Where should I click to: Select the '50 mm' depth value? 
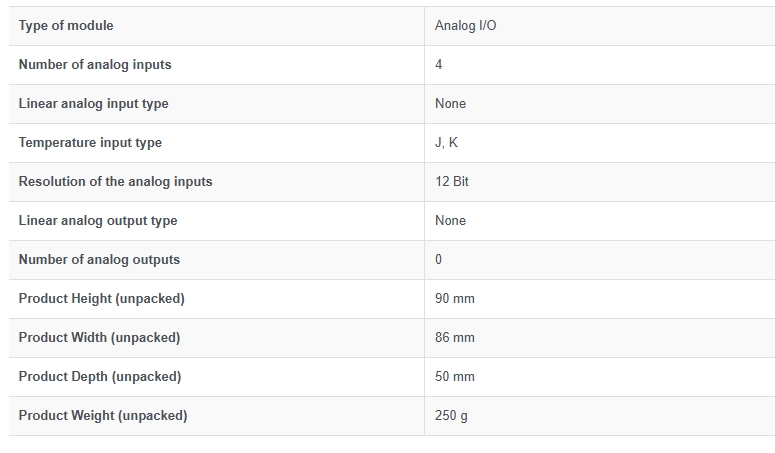[455, 377]
